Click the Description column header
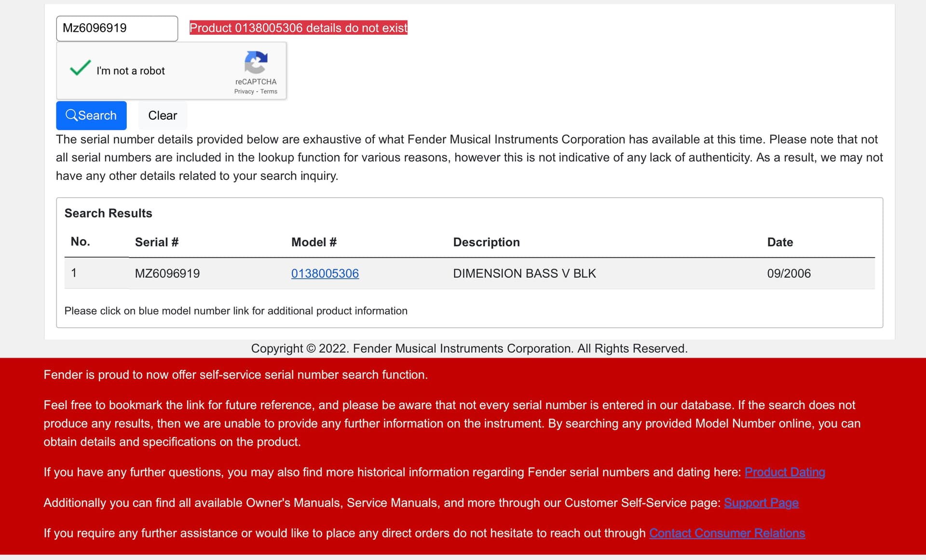926x560 pixels. tap(486, 242)
